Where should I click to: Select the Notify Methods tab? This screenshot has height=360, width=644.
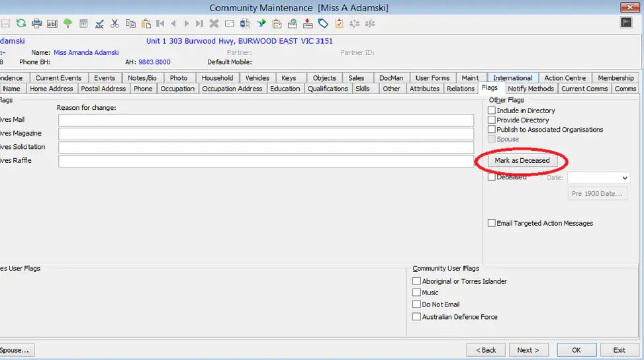(531, 89)
